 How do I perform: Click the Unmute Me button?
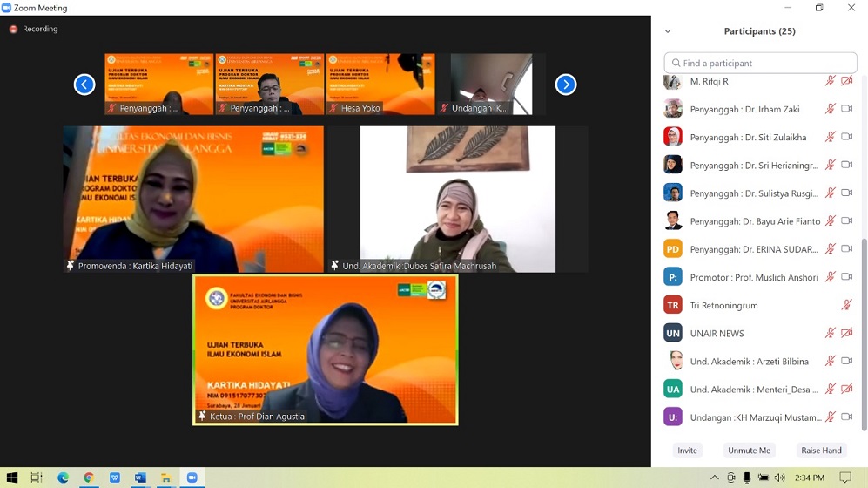(749, 451)
